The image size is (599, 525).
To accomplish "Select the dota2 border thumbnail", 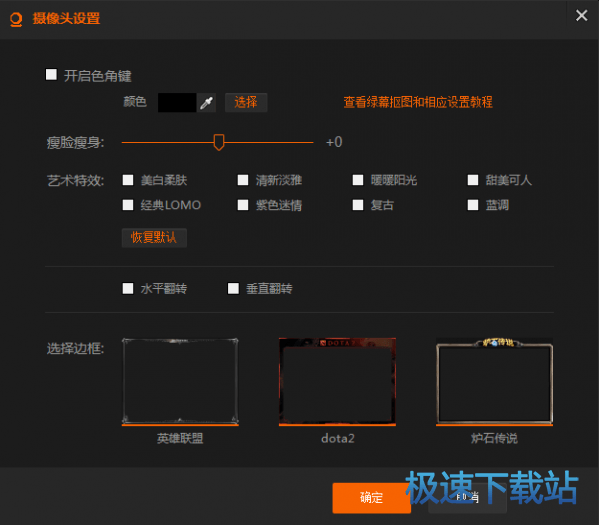I will pos(337,382).
